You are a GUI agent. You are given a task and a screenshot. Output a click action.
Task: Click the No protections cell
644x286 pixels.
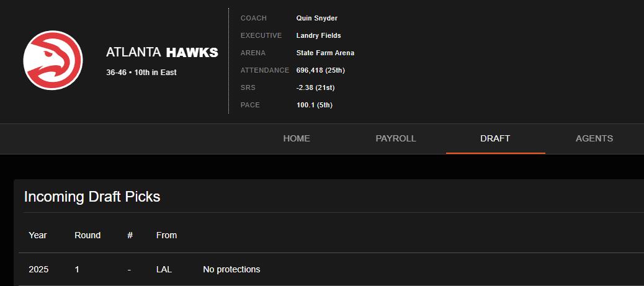pos(231,269)
